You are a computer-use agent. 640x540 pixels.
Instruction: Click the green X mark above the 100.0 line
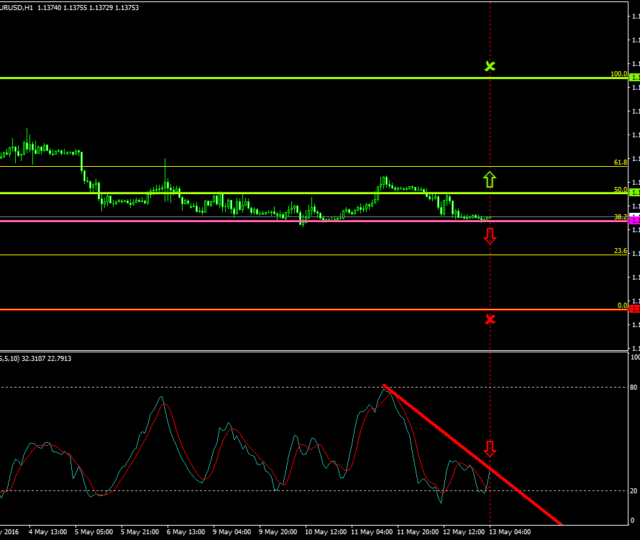click(490, 67)
